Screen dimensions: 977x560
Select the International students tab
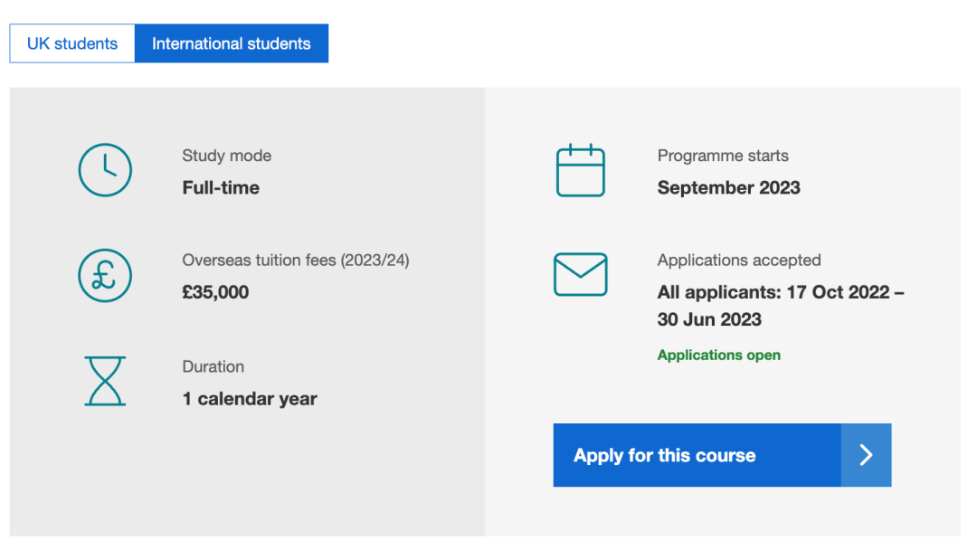231,43
